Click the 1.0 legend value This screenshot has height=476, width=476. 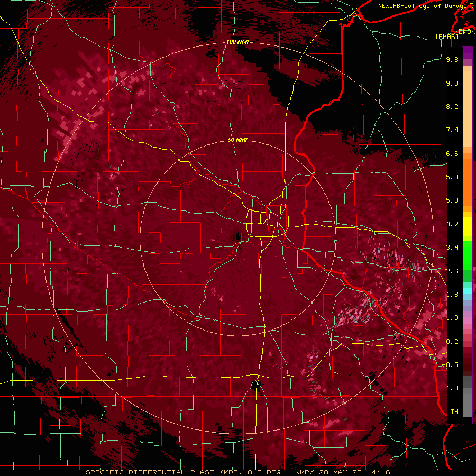coord(452,318)
